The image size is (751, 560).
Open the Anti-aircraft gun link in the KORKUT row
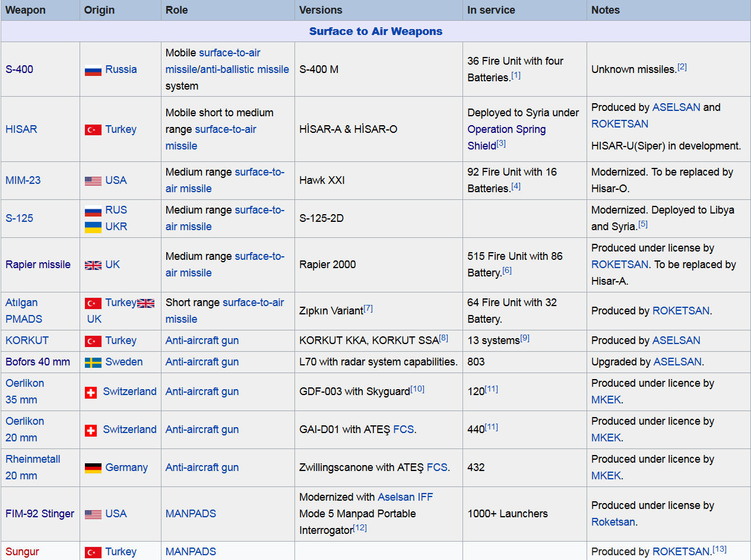click(202, 341)
